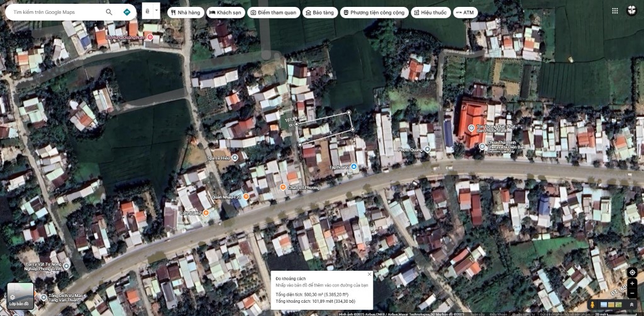Focus the Google Maps search field
The width and height of the screenshot is (644, 316).
point(57,12)
